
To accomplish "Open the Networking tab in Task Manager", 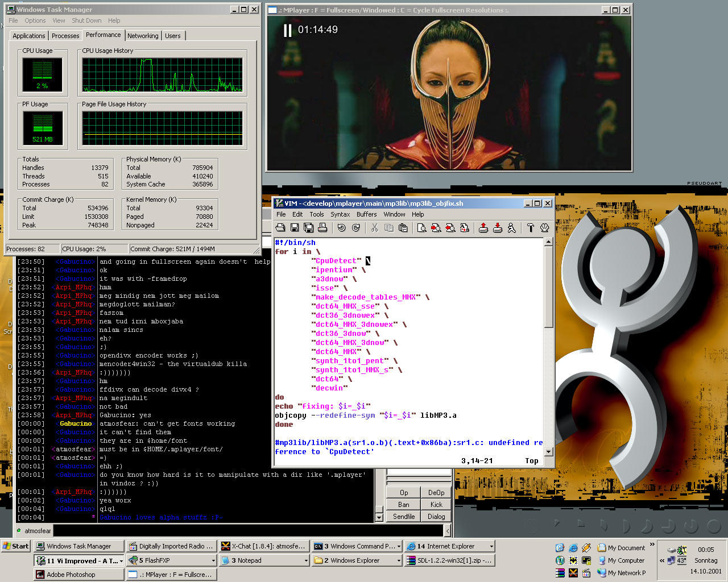I will pos(143,36).
